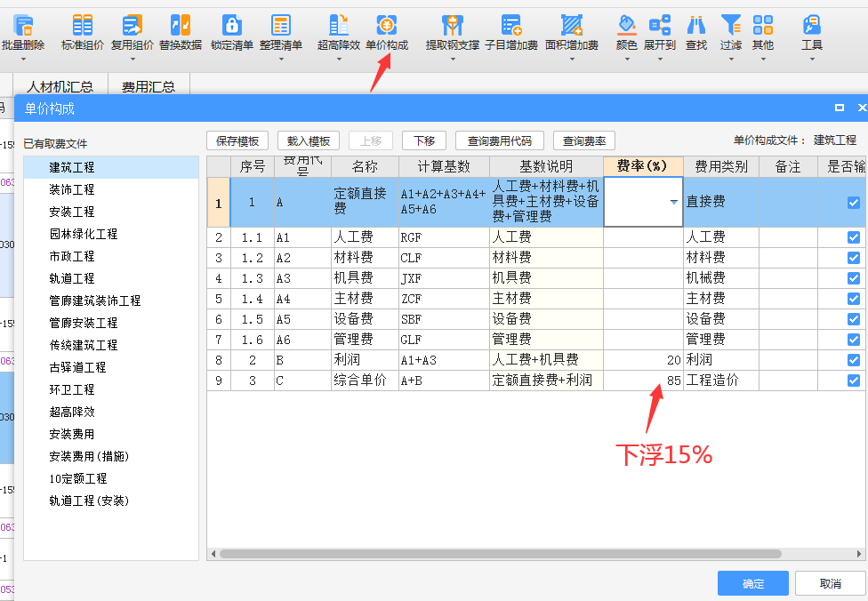
Task: Click the 保存模板 button
Action: point(237,141)
